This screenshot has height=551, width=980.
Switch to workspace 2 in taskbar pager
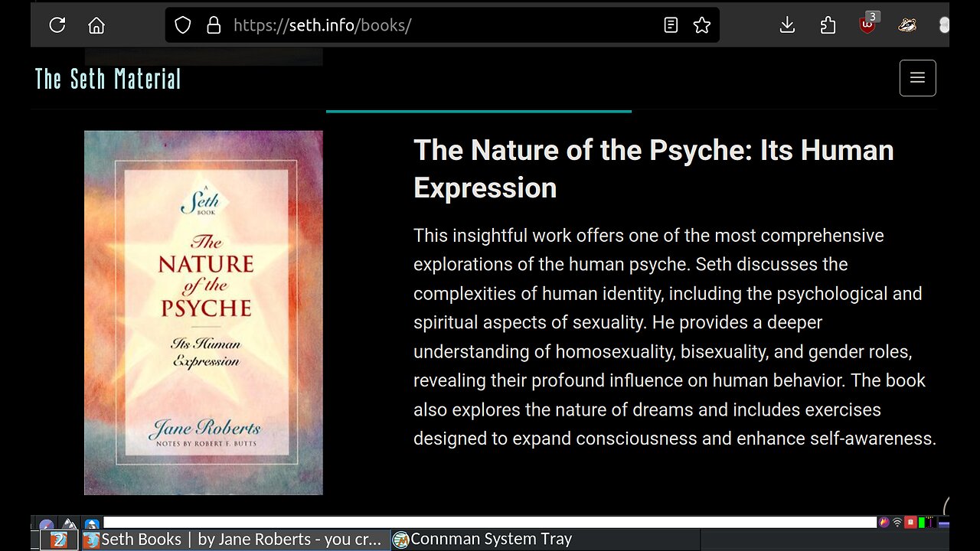click(58, 540)
